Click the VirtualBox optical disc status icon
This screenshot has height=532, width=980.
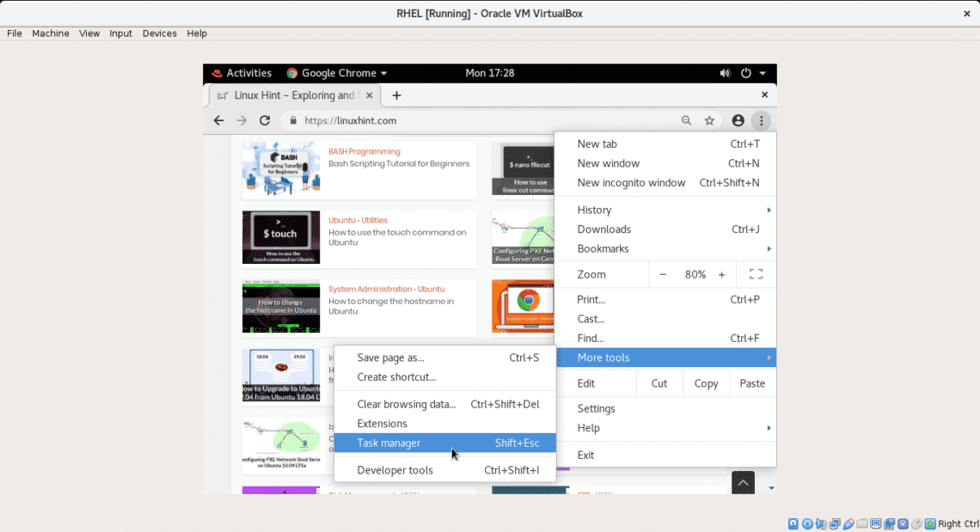pos(807,524)
